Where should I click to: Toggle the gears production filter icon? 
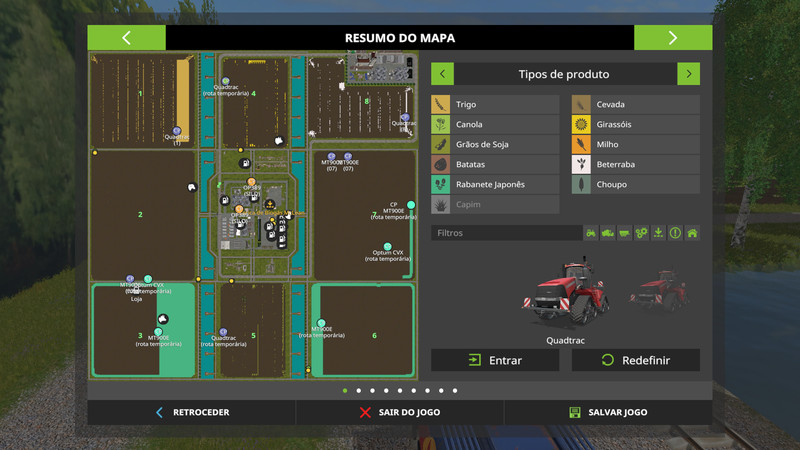[x=642, y=233]
